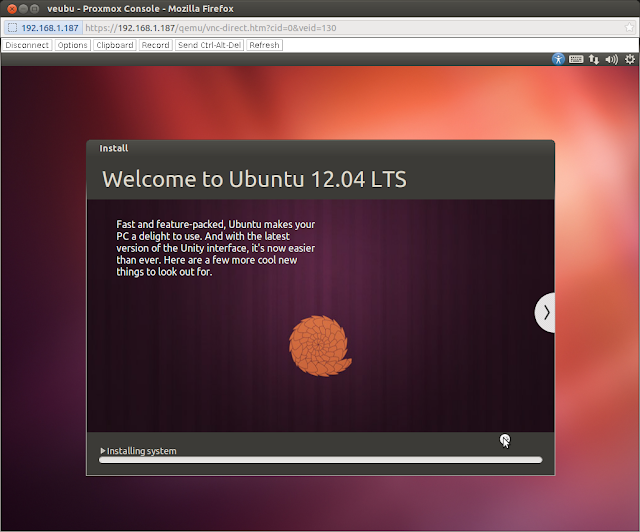Advance slideshow with the next arrow
Viewport: 640px width, 532px height.
click(545, 313)
